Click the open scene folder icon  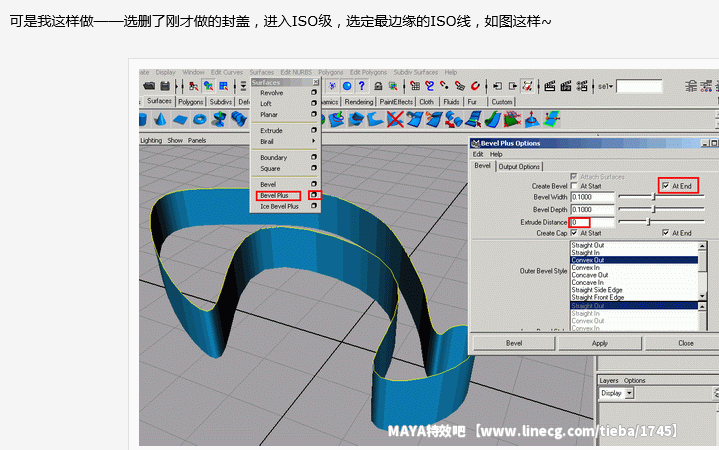pos(149,86)
